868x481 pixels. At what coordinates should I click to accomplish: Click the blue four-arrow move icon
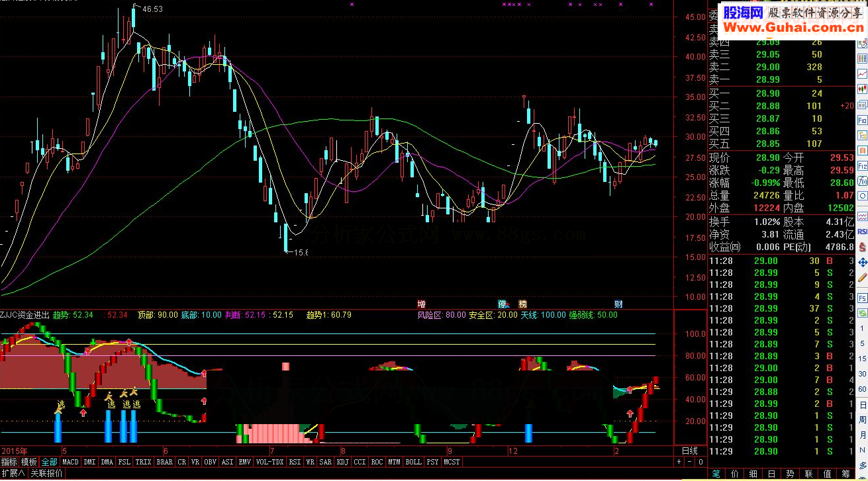click(862, 263)
